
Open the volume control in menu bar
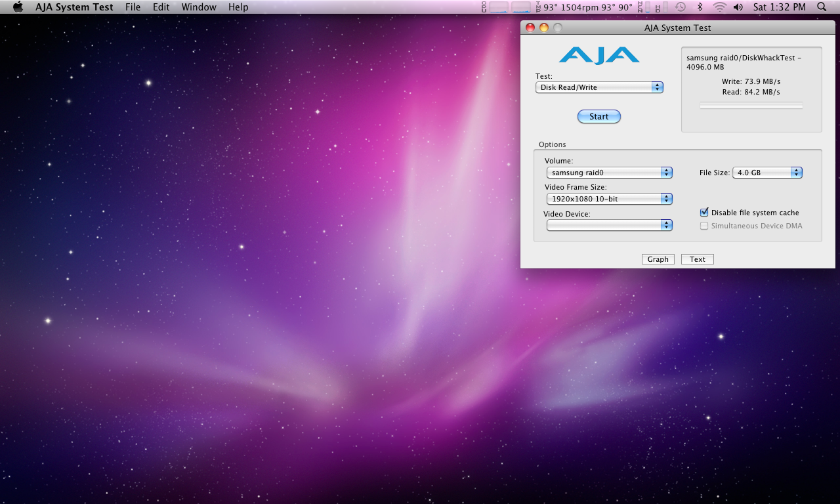[738, 7]
